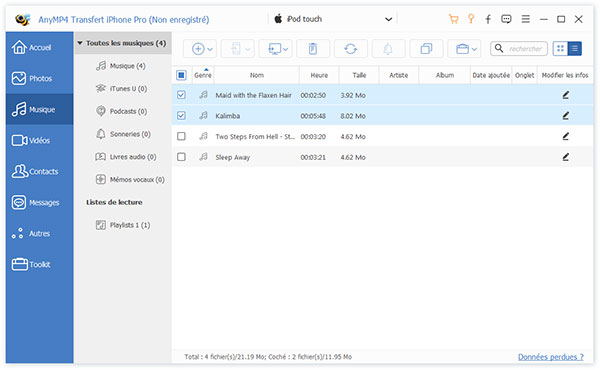The height and width of the screenshot is (370, 600).
Task: Click the toolbox briefcase toolbar icon
Action: [462, 49]
